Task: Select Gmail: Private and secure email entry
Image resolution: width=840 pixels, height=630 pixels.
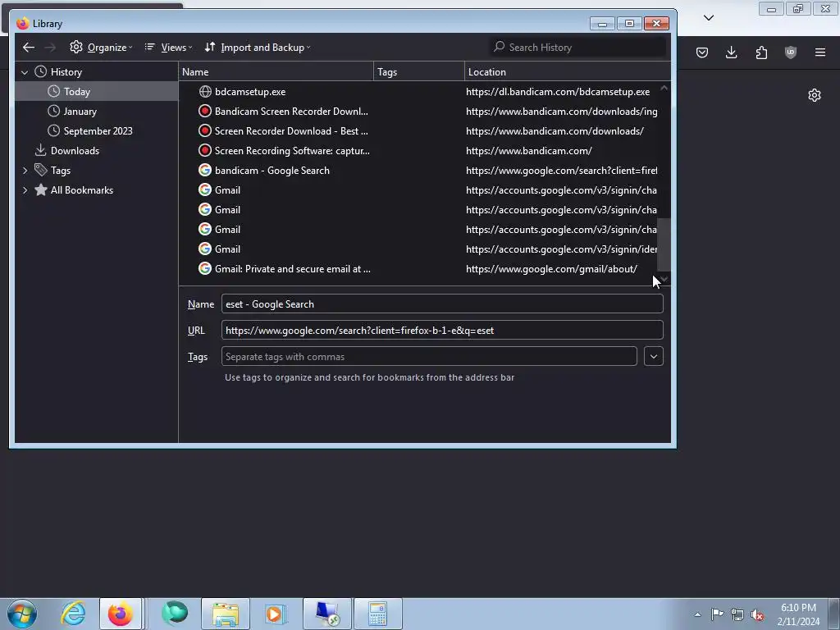Action: (418, 269)
